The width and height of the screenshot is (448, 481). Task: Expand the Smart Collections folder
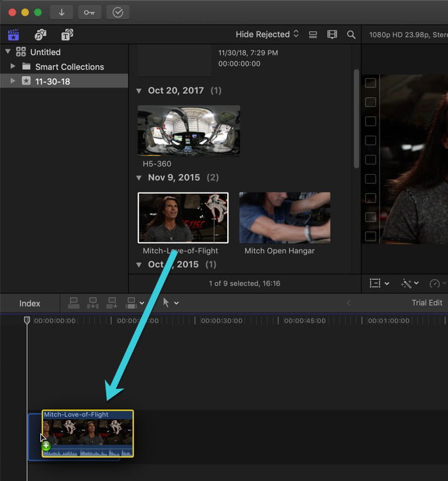click(x=13, y=67)
